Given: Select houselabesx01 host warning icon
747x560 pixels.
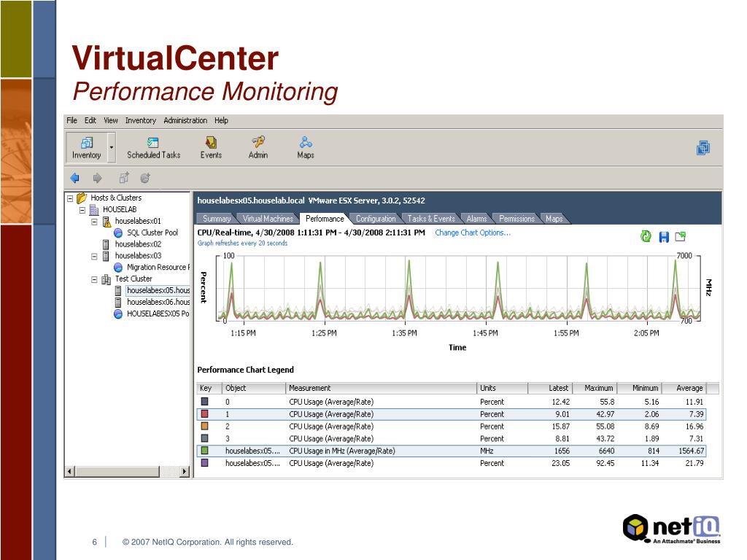Looking at the screenshot, I should click(107, 222).
